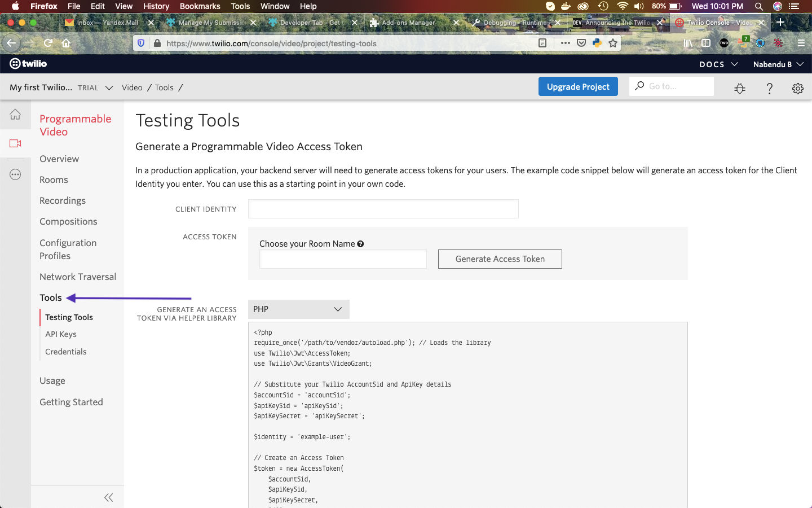
Task: Open the Recordings sidebar link
Action: pyautogui.click(x=63, y=200)
